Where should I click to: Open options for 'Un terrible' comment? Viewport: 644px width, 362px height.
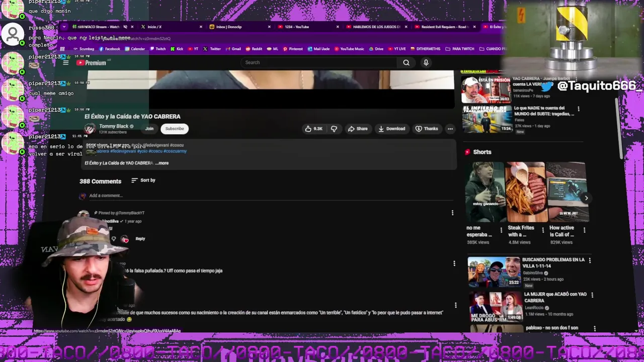click(455, 305)
